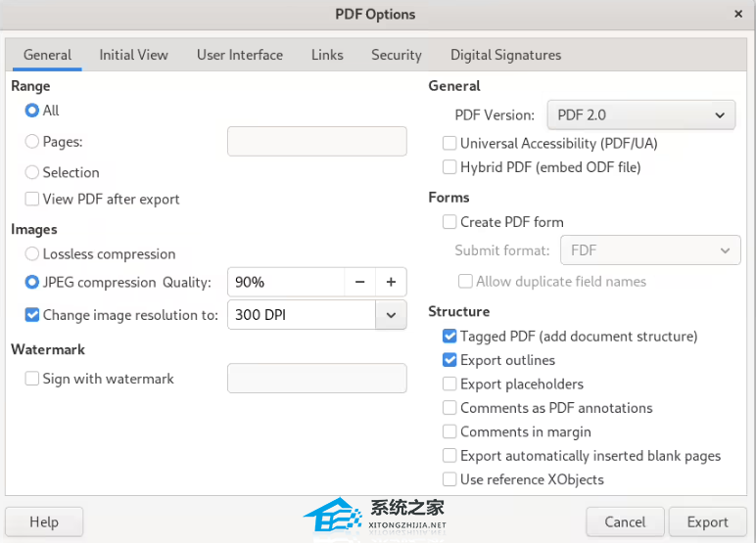The image size is (756, 543).
Task: Uncheck Tagged PDF document structure option
Action: pyautogui.click(x=449, y=337)
